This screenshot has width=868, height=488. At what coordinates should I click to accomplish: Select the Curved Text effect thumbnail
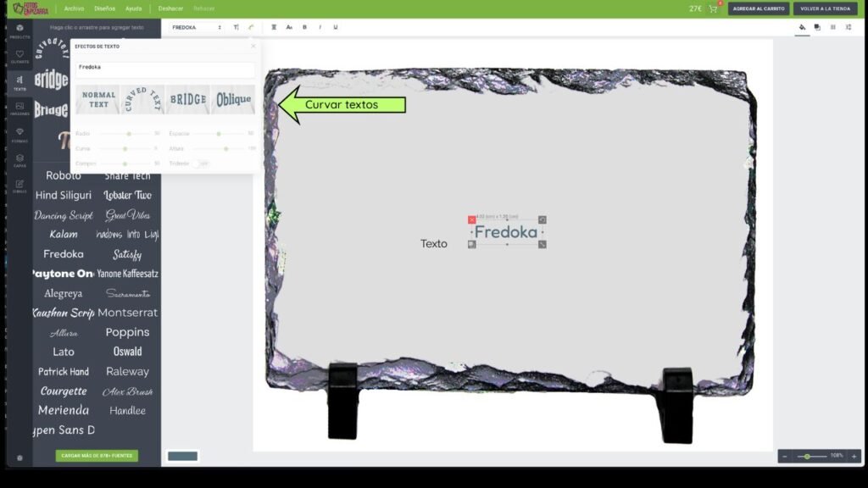142,99
